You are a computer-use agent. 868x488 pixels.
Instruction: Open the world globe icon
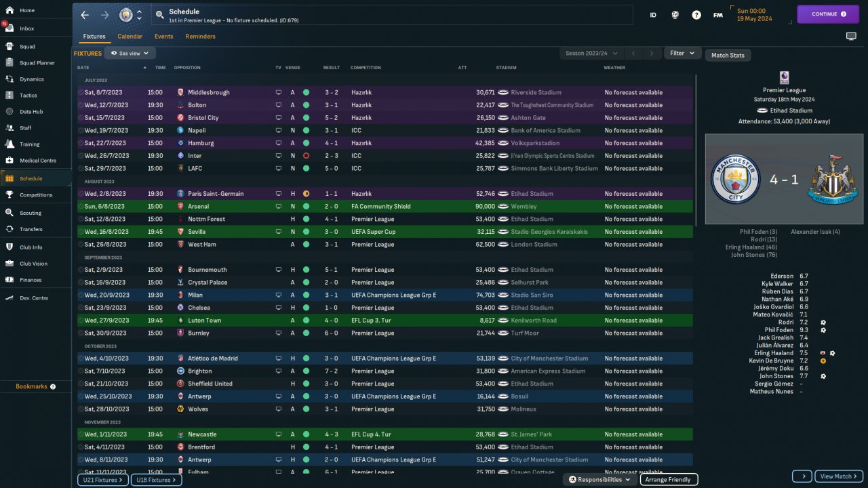(675, 15)
